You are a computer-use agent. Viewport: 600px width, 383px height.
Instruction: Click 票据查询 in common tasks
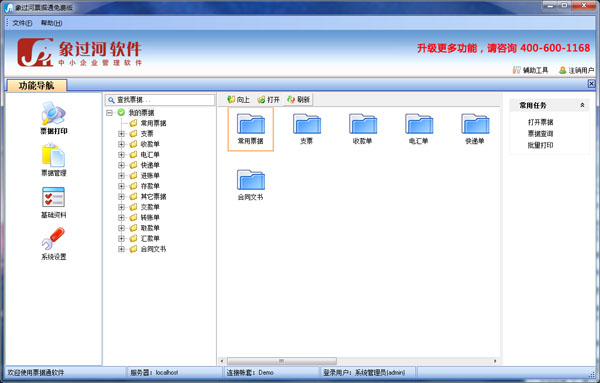point(540,134)
